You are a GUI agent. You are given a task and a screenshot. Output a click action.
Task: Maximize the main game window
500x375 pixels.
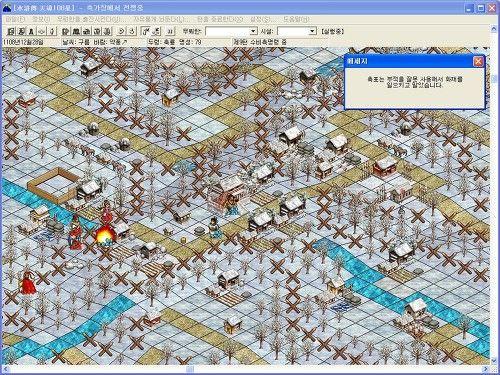[x=481, y=8]
